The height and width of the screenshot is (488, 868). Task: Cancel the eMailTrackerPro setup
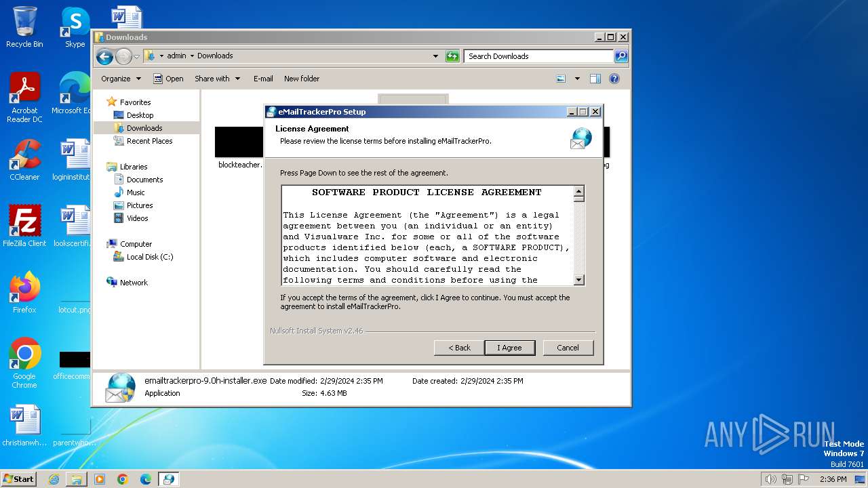tap(568, 348)
